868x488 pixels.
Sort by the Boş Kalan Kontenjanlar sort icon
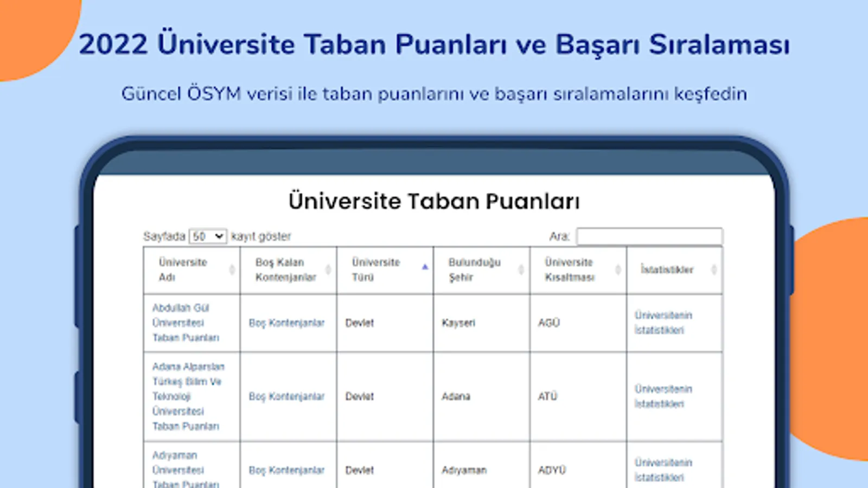point(328,269)
